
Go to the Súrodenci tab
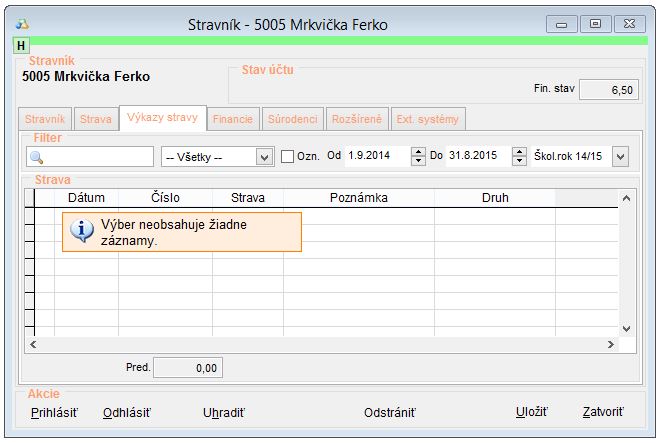(x=292, y=119)
